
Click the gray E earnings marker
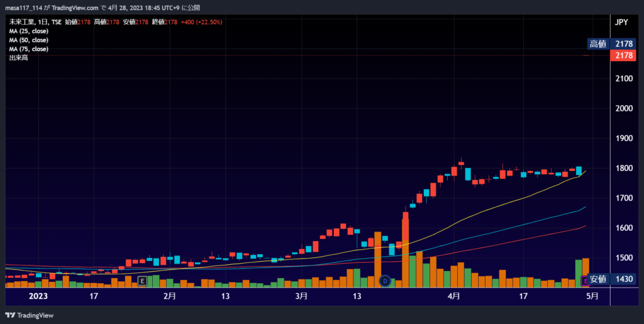click(142, 281)
